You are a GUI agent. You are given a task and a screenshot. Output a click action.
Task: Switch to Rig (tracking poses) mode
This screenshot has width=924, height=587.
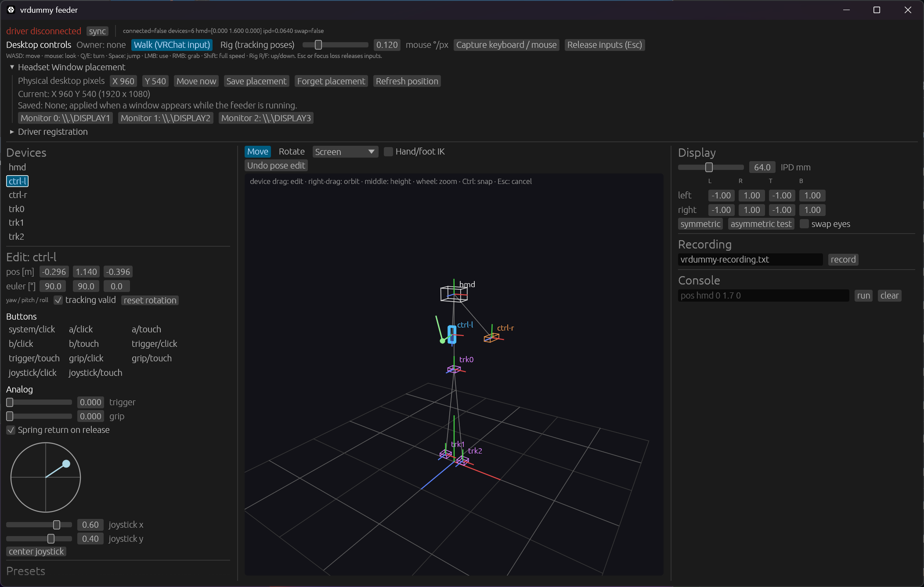point(257,45)
